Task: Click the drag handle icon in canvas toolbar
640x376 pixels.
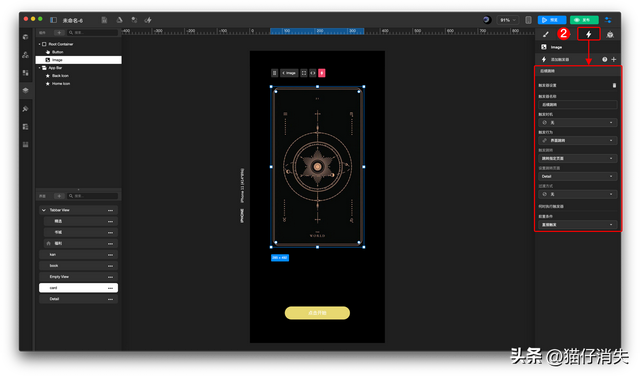Action: click(274, 73)
